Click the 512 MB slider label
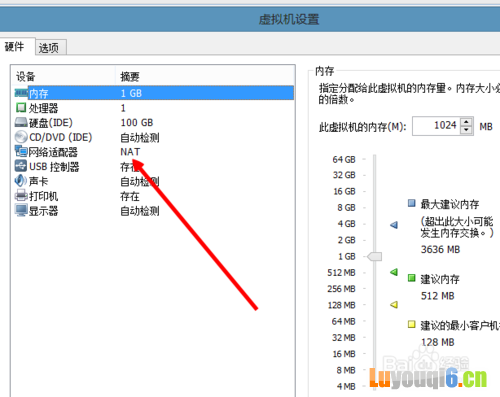The height and width of the screenshot is (397, 500). [341, 273]
